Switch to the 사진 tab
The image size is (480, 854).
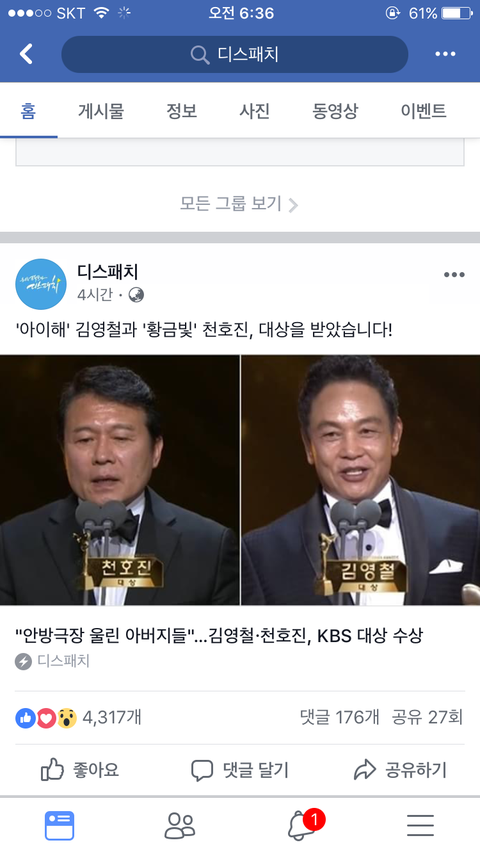(254, 111)
